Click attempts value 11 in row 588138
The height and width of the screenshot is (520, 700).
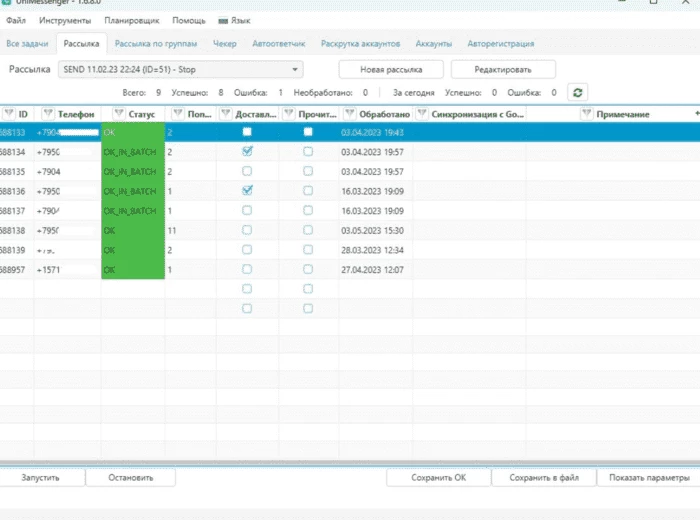pyautogui.click(x=172, y=231)
